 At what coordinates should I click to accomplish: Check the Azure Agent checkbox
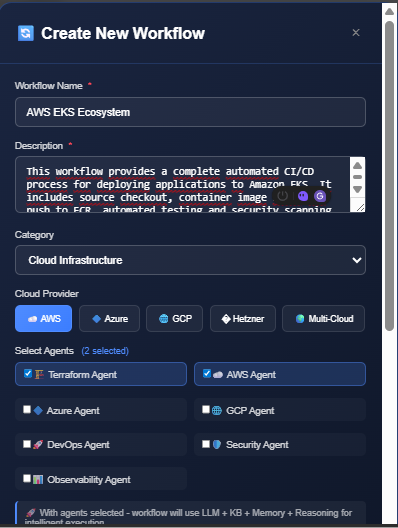tap(27, 409)
